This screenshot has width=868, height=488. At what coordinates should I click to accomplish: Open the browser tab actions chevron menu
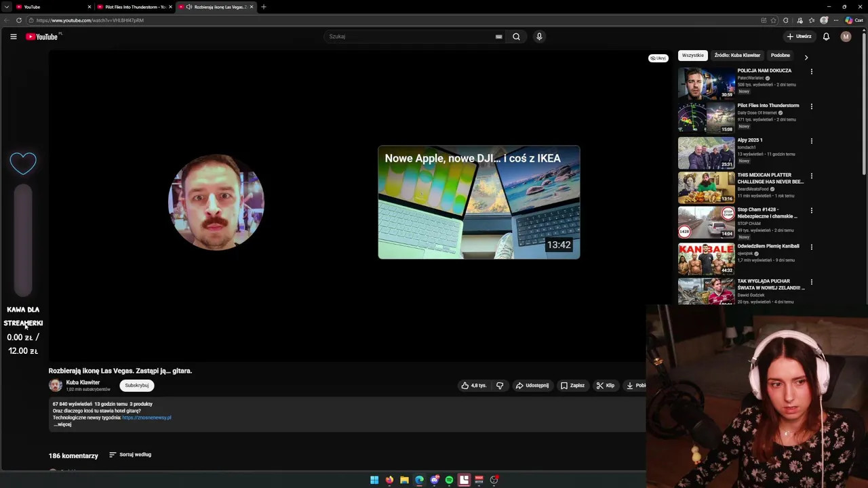click(5, 7)
